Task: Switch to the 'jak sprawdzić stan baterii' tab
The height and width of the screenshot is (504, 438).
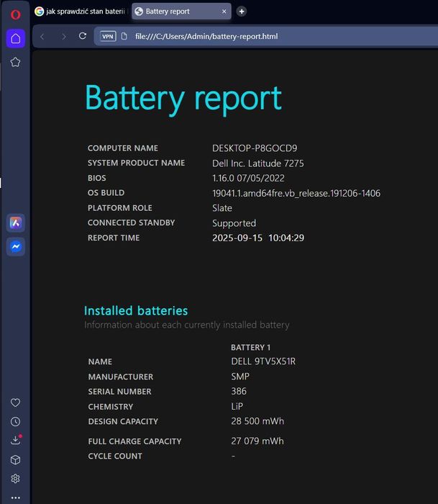Action: point(81,12)
